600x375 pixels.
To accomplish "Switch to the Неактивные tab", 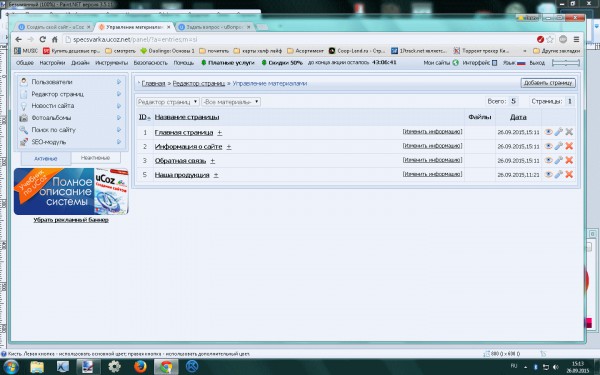I will 96,158.
